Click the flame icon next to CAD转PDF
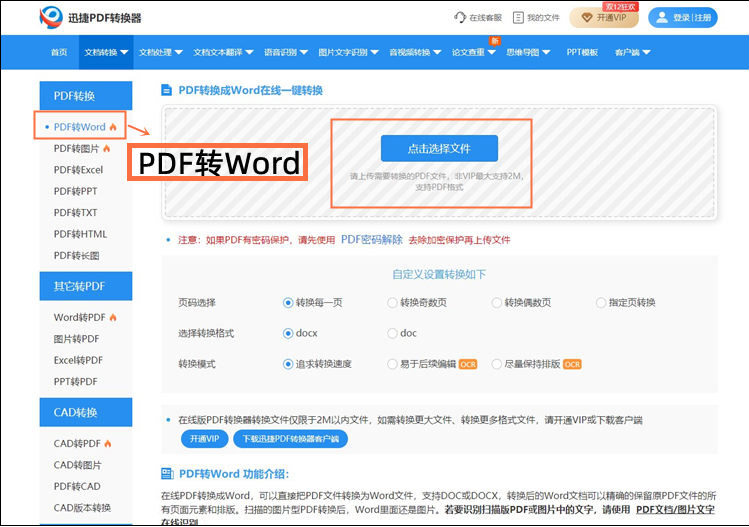This screenshot has height=527, width=749. pyautogui.click(x=107, y=443)
